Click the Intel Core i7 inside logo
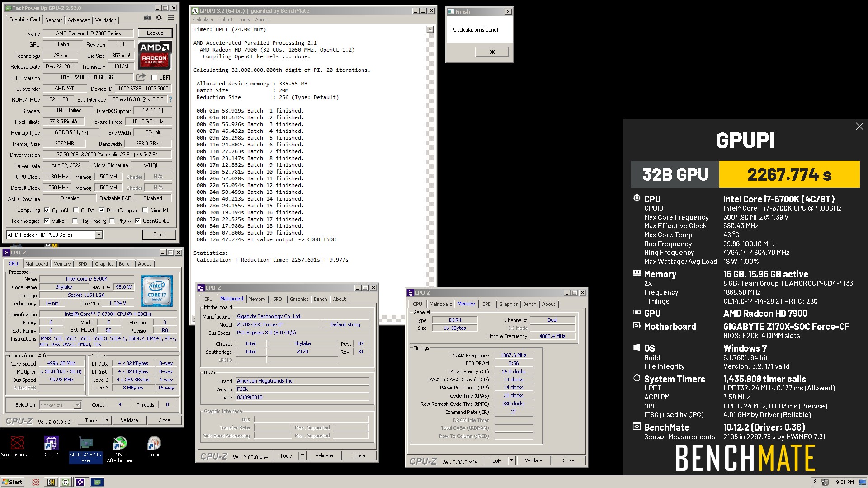The image size is (868, 488). point(156,291)
